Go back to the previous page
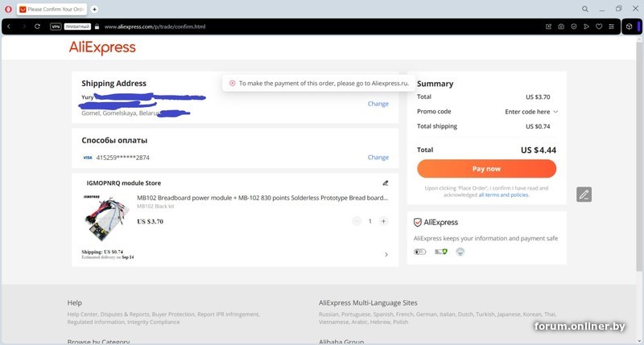Image resolution: width=644 pixels, height=345 pixels. coord(9,27)
